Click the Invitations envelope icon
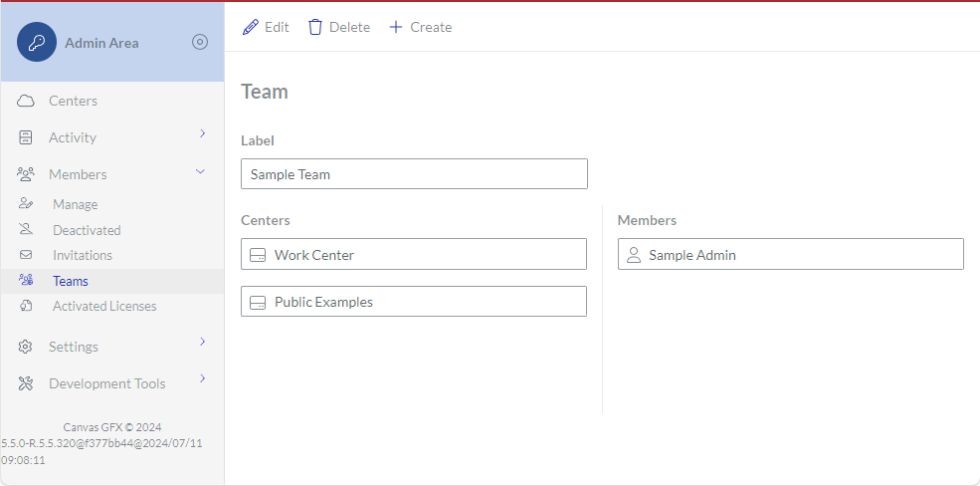This screenshot has height=486, width=980. [26, 255]
